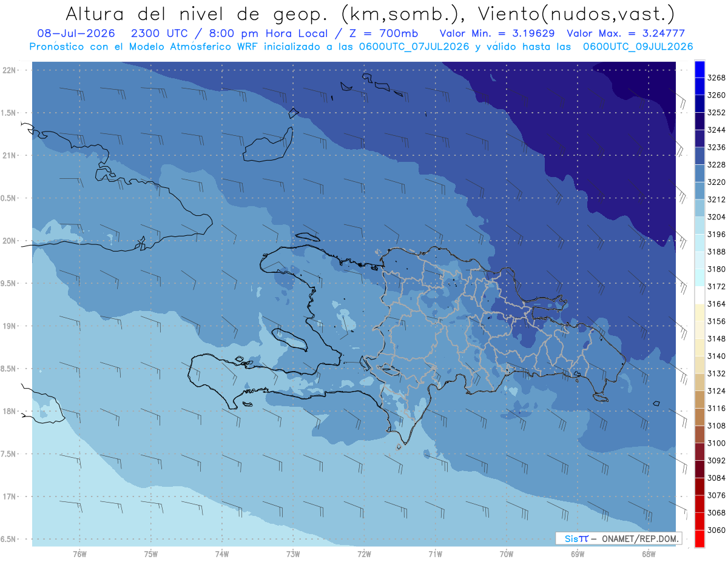Screen dimensions: 728x562
Task: Click the '3244' colorbar value label
Action: 716,130
